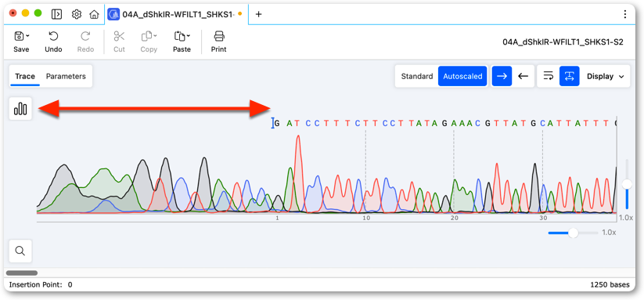Viewport: 644px width, 300px height.
Task: Open the Save dropdown arrow
Action: coord(27,36)
